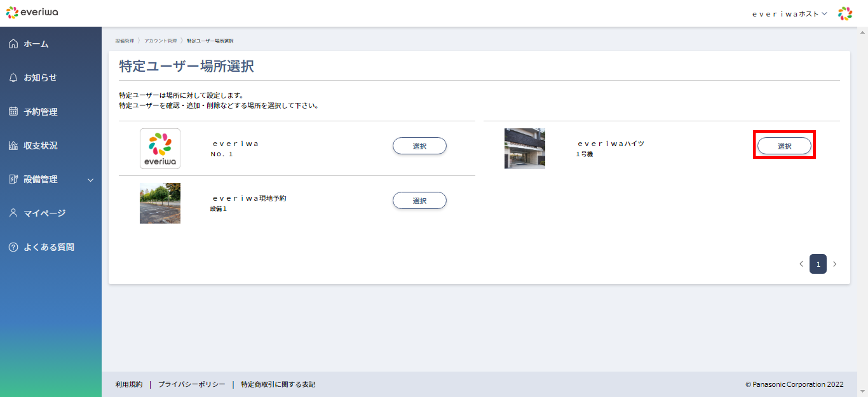The image size is (868, 397).
Task: Open アカウント管理 in the breadcrumb
Action: tap(160, 41)
